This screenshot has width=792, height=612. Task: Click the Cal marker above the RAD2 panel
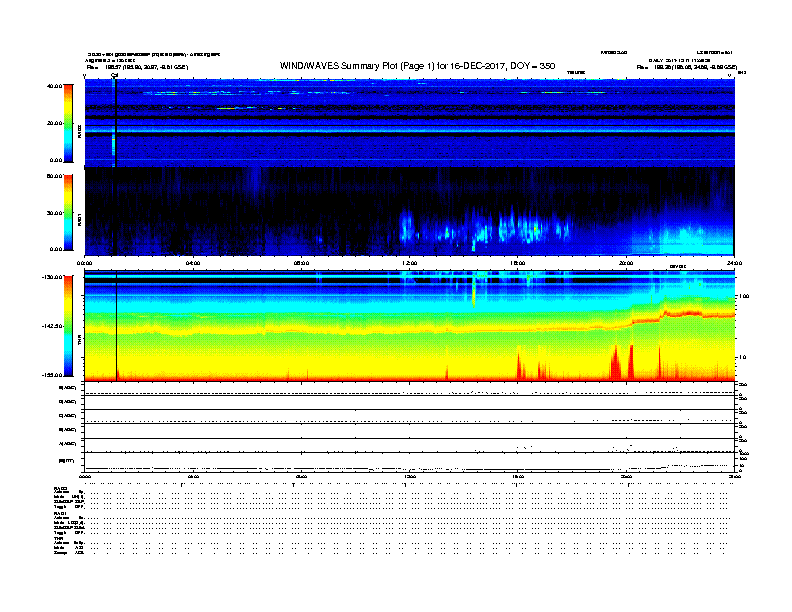coord(114,75)
